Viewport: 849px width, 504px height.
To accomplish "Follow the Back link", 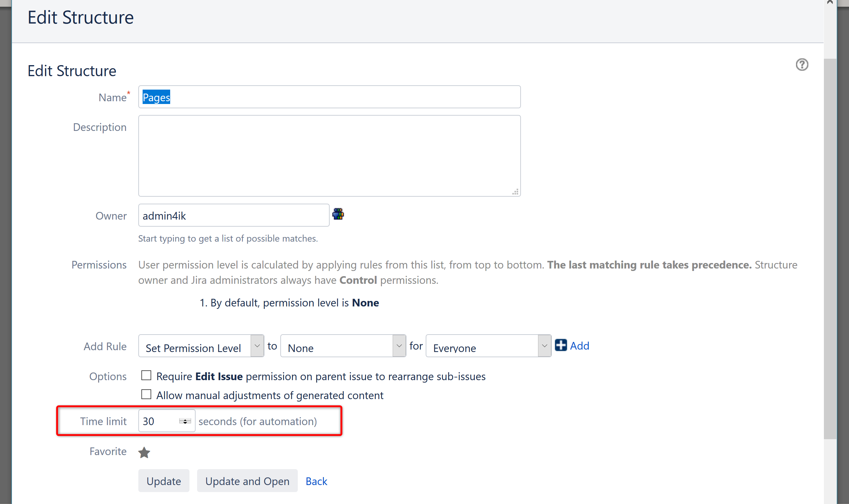I will [x=316, y=481].
